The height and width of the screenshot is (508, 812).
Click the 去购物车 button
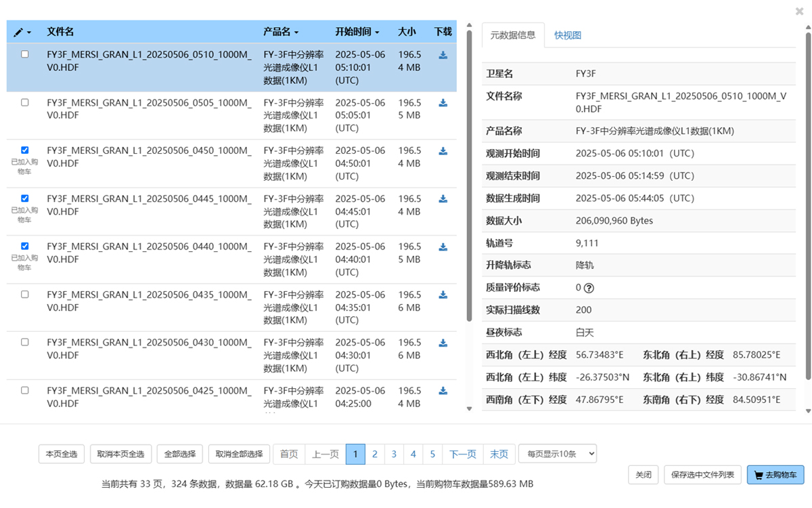[x=775, y=475]
